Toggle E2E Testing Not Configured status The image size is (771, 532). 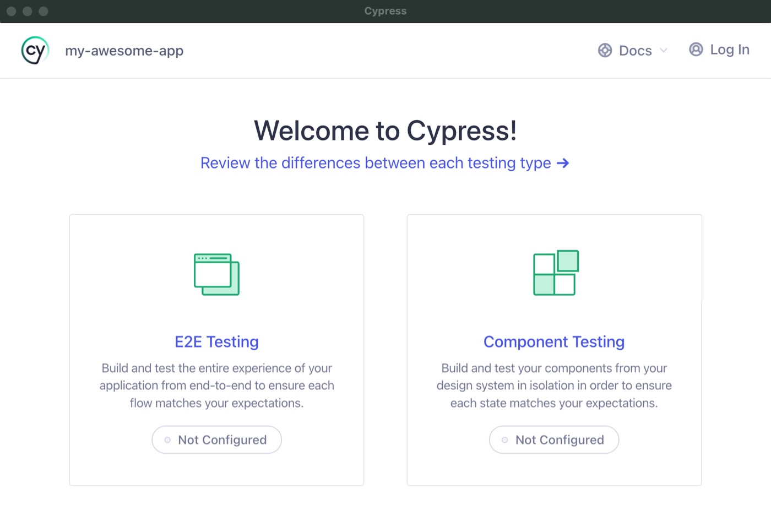tap(216, 439)
